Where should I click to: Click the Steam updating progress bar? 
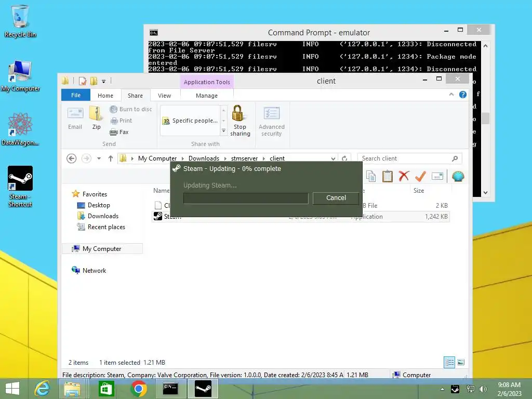point(246,198)
